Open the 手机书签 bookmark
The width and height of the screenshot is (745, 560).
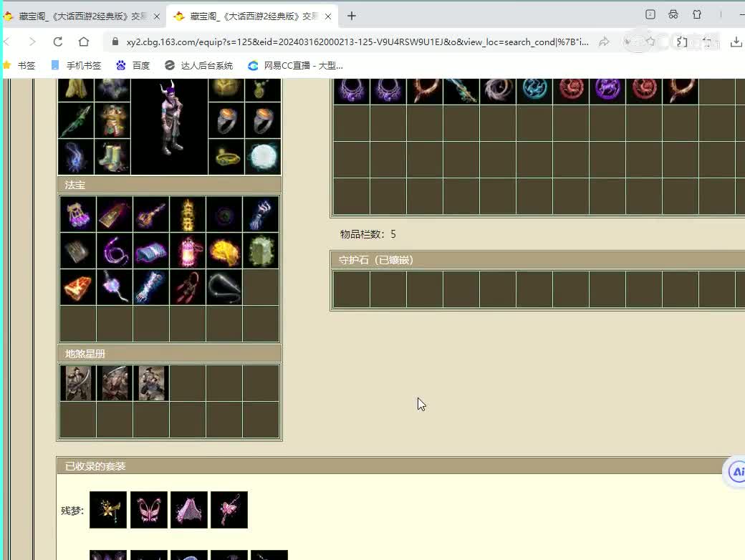point(76,66)
